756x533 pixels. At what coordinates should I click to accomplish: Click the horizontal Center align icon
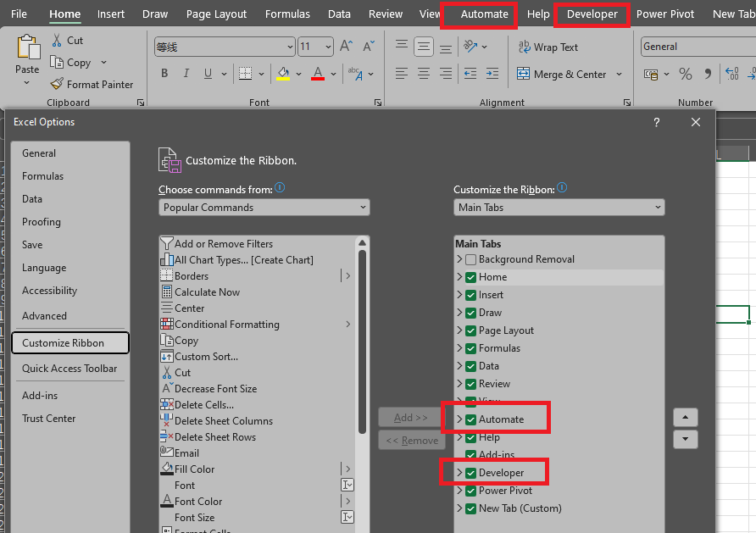coord(423,73)
